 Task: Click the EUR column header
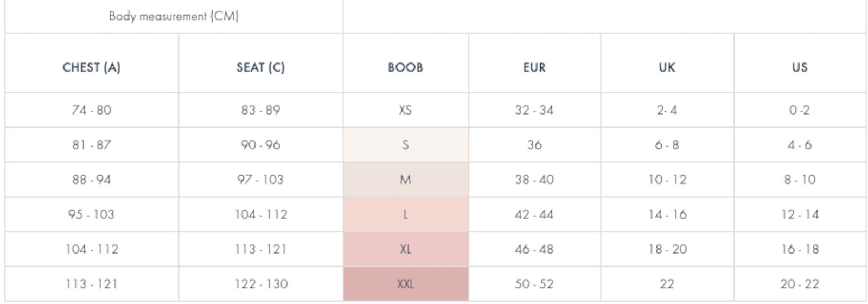point(534,67)
